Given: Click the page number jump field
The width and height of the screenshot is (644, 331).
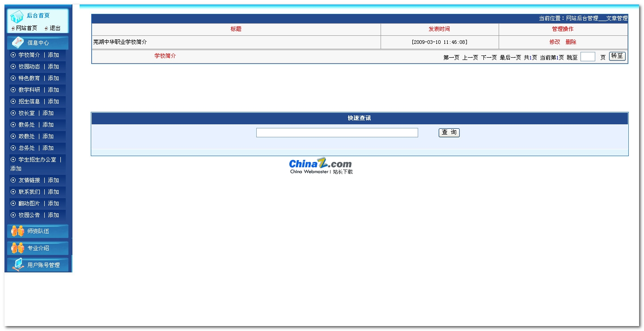Looking at the screenshot, I should [x=588, y=57].
